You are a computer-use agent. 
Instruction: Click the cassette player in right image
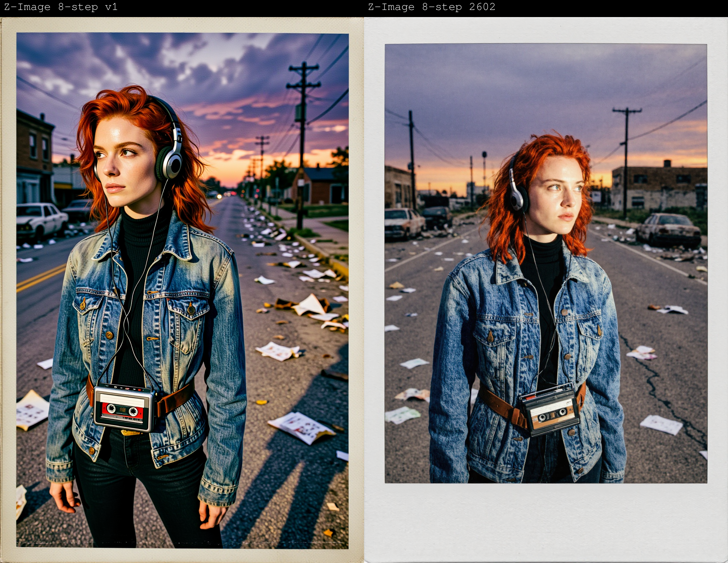[x=549, y=409]
